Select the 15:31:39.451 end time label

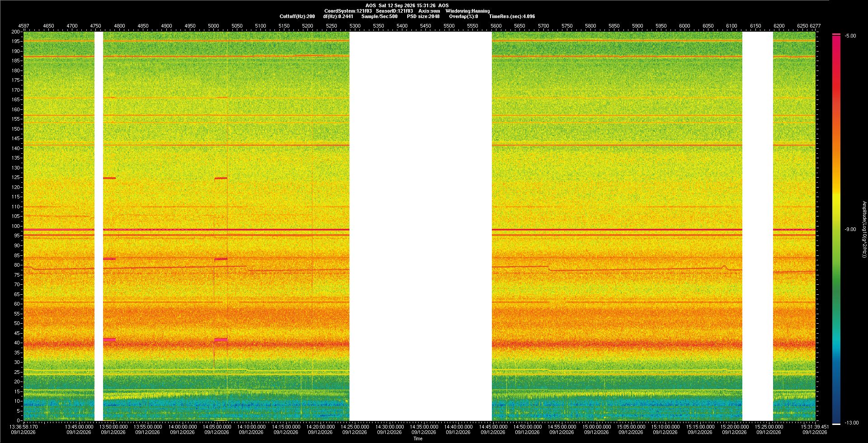(815, 426)
